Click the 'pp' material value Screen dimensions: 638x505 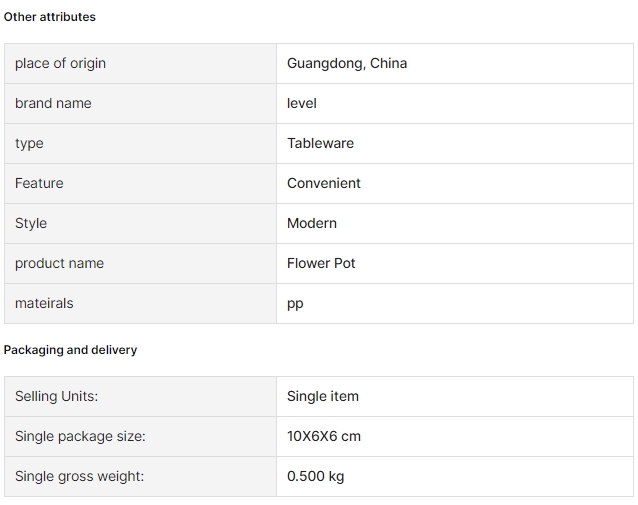295,304
